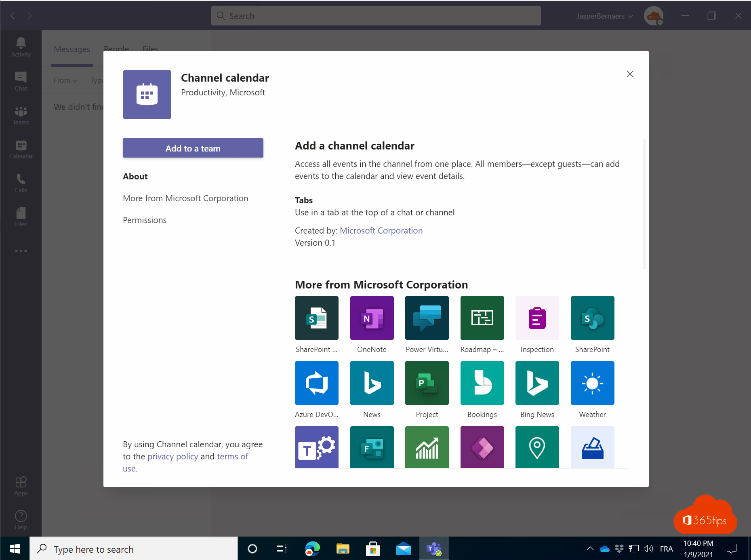Open Chat in Teams sidebar
The image size is (751, 560).
21,81
